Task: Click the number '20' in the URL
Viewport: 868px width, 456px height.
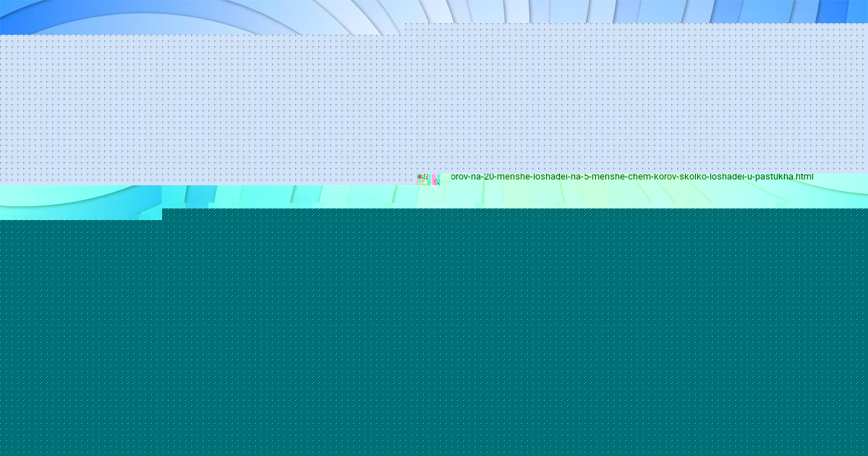Action: [491, 177]
